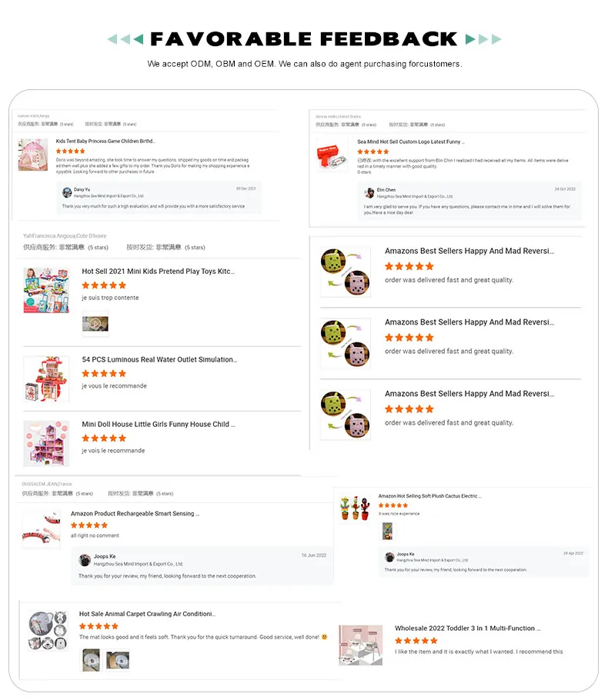Click Daisy Yu's profile avatar
This screenshot has width=608, height=700.
click(67, 193)
